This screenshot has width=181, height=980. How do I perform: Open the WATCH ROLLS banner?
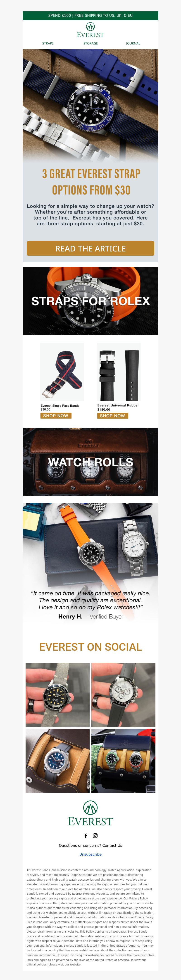pos(90,462)
